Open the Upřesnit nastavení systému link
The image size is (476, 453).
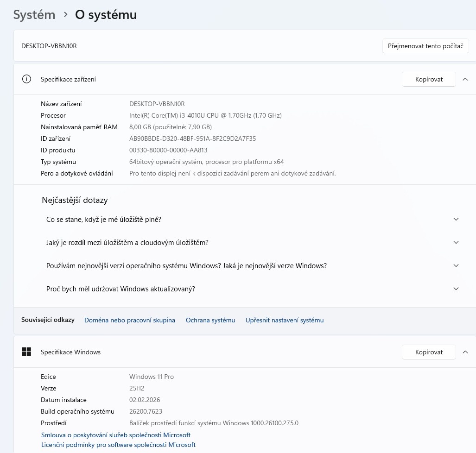click(285, 320)
